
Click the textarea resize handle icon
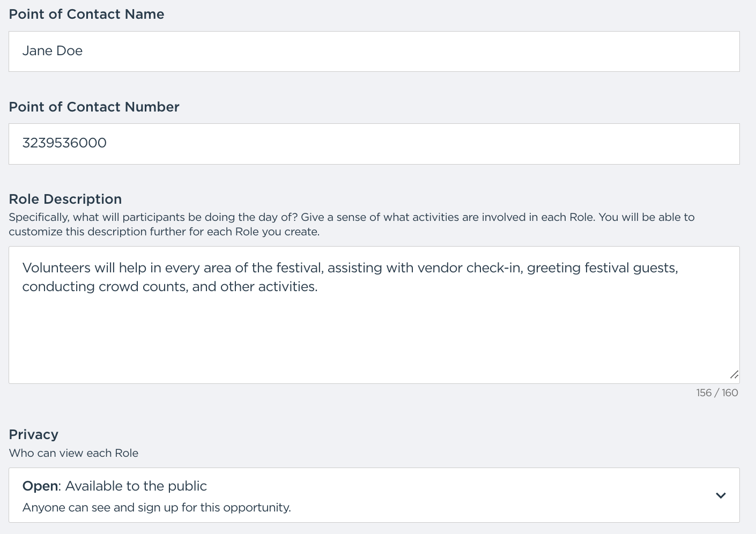(x=734, y=375)
